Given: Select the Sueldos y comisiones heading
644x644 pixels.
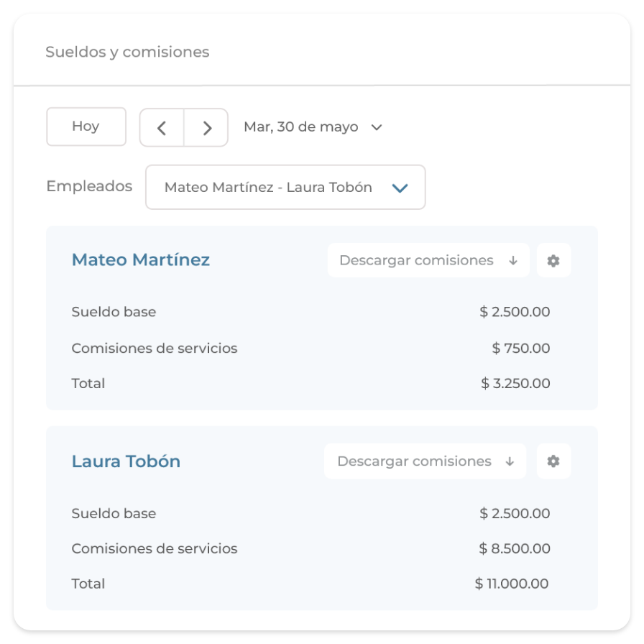Looking at the screenshot, I should click(127, 52).
